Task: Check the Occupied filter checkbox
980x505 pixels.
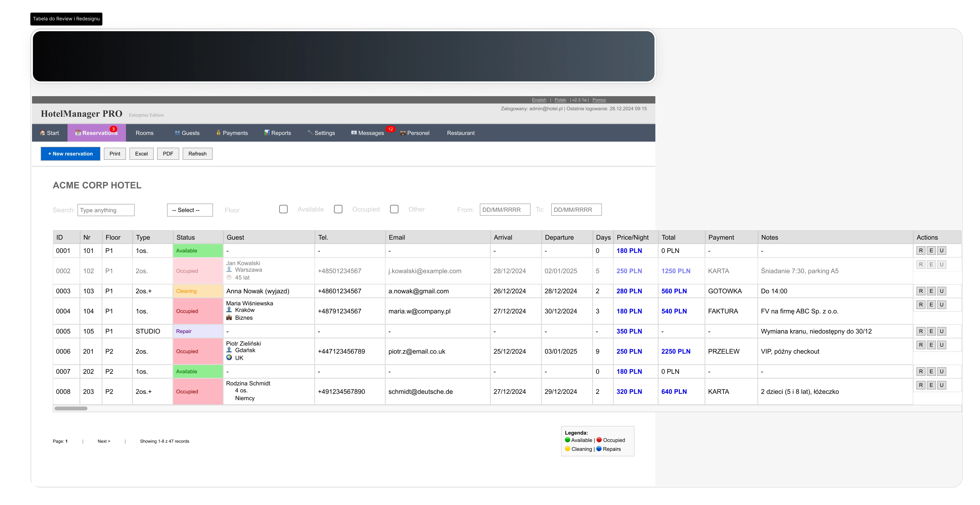Action: 338,209
